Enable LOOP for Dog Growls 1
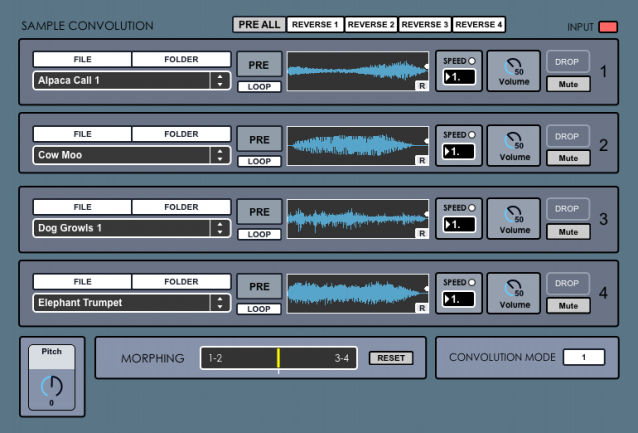Image resolution: width=638 pixels, height=433 pixels. click(259, 234)
